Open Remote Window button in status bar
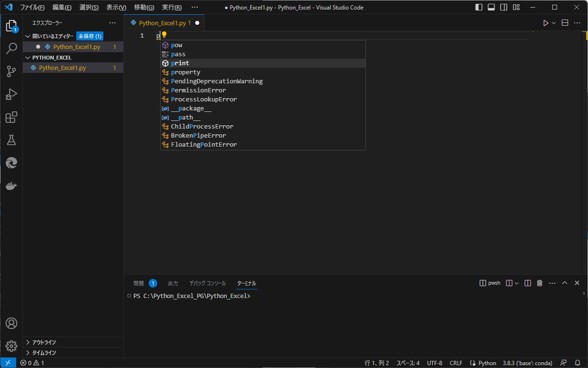 tap(8, 363)
